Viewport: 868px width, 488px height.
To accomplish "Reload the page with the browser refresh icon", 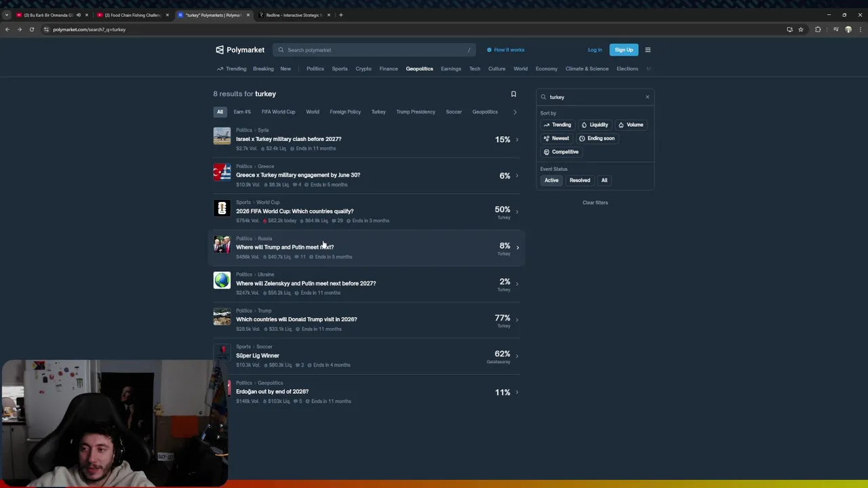I will click(x=32, y=29).
